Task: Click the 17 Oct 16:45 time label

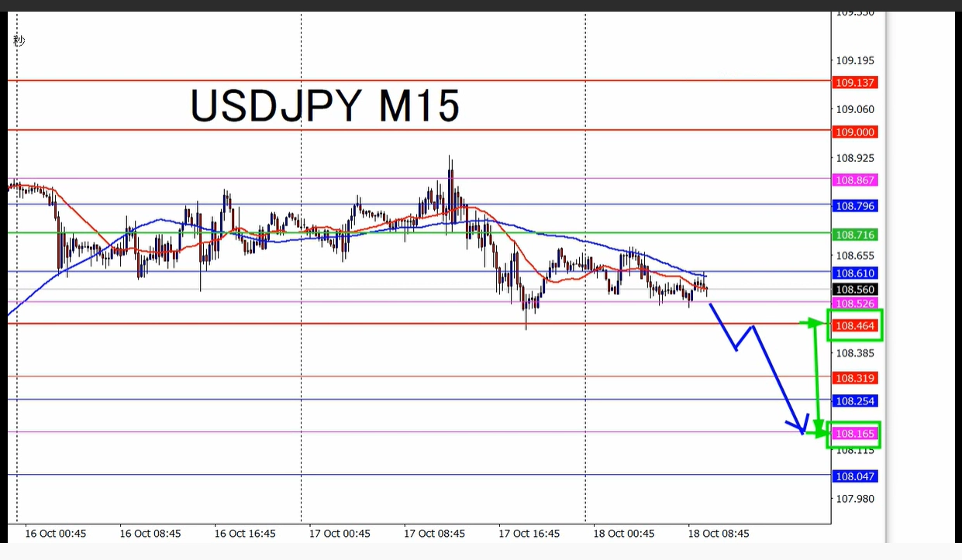Action: coord(529,534)
